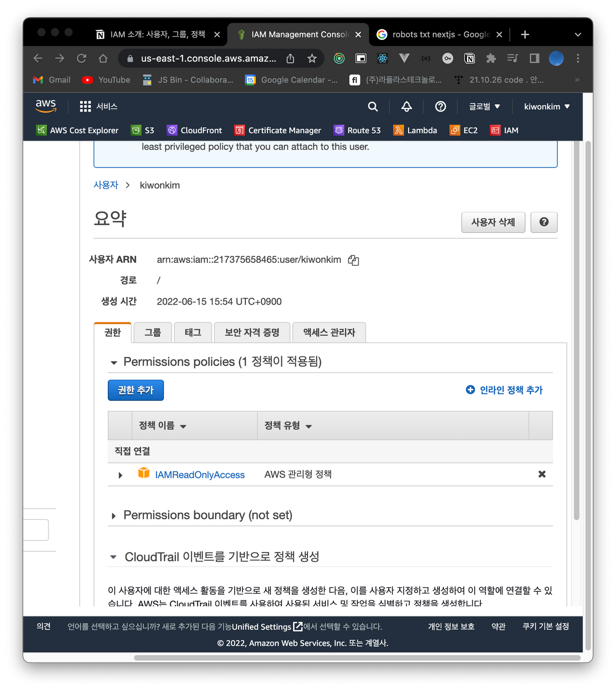Open the 쿠키 기본 설정 footer link
Viewport: 616px width, 691px height.
(546, 627)
